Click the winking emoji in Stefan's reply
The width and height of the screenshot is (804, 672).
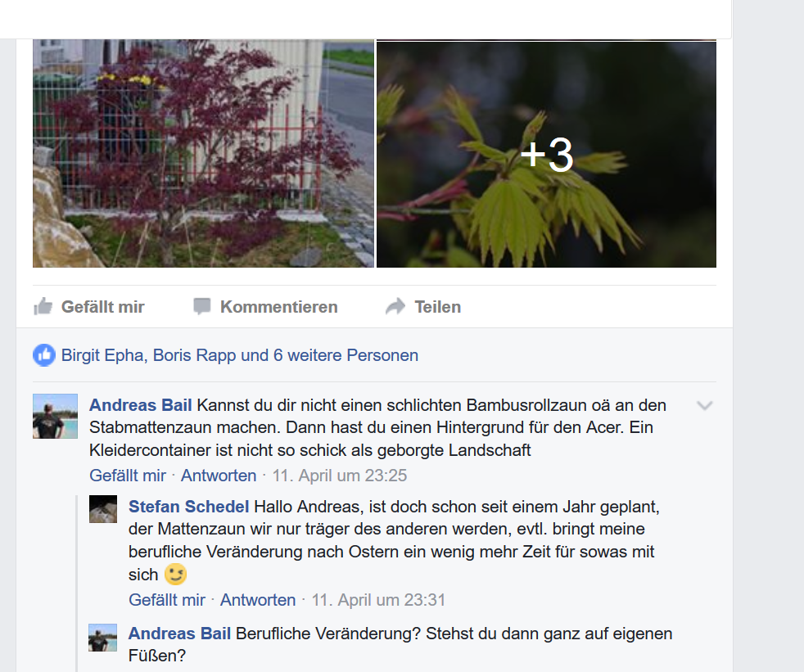pos(175,575)
